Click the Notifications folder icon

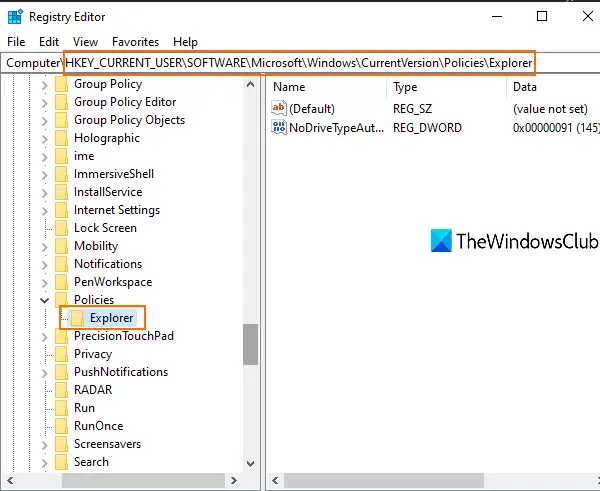point(62,264)
